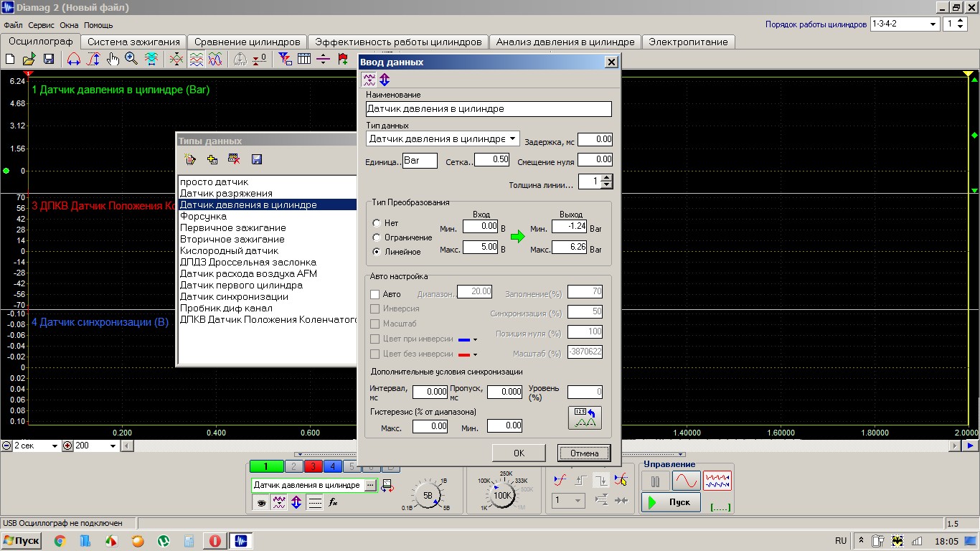
Task: Click delete icon in Типы данных window
Action: click(234, 159)
